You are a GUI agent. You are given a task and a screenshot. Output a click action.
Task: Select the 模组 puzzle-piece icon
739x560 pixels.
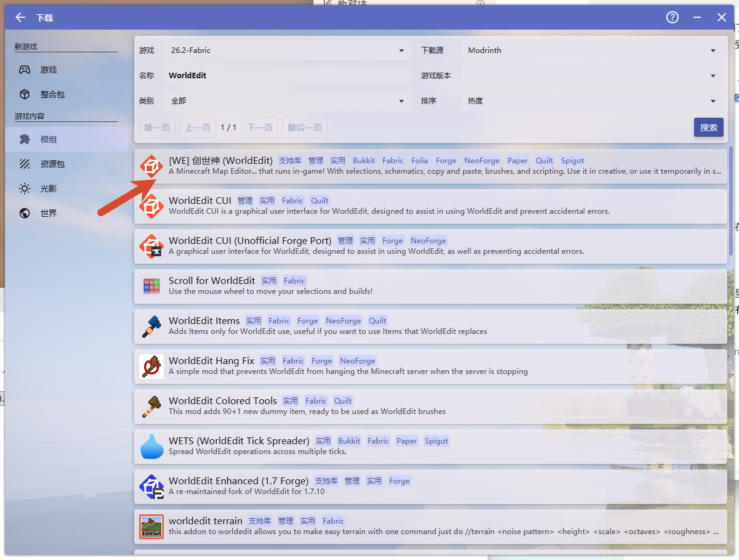tap(25, 139)
